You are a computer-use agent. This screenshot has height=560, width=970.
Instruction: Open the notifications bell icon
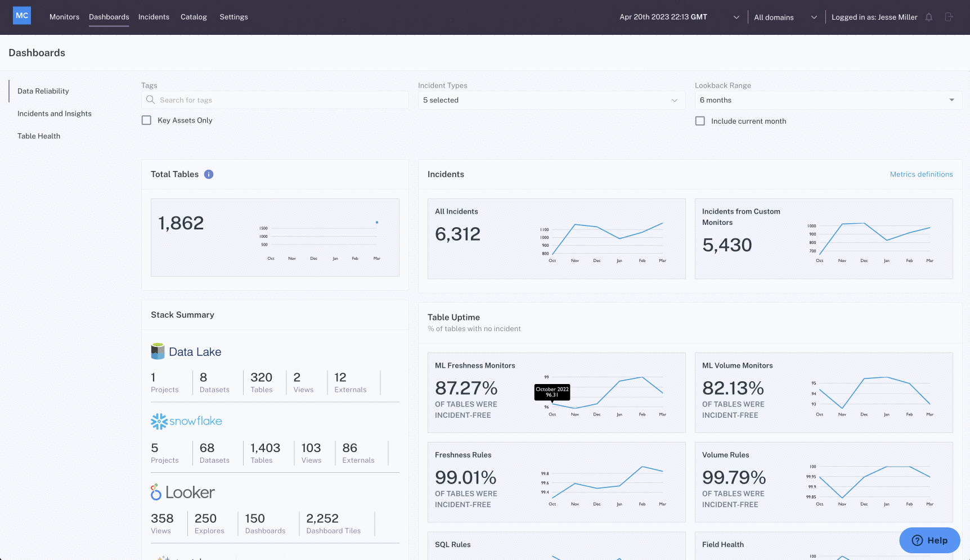(x=929, y=17)
